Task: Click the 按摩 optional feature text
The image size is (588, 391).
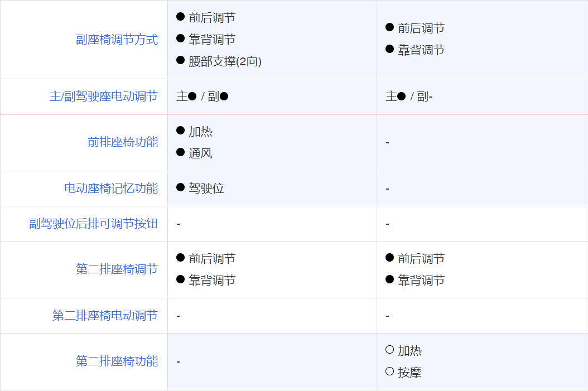Action: point(409,373)
